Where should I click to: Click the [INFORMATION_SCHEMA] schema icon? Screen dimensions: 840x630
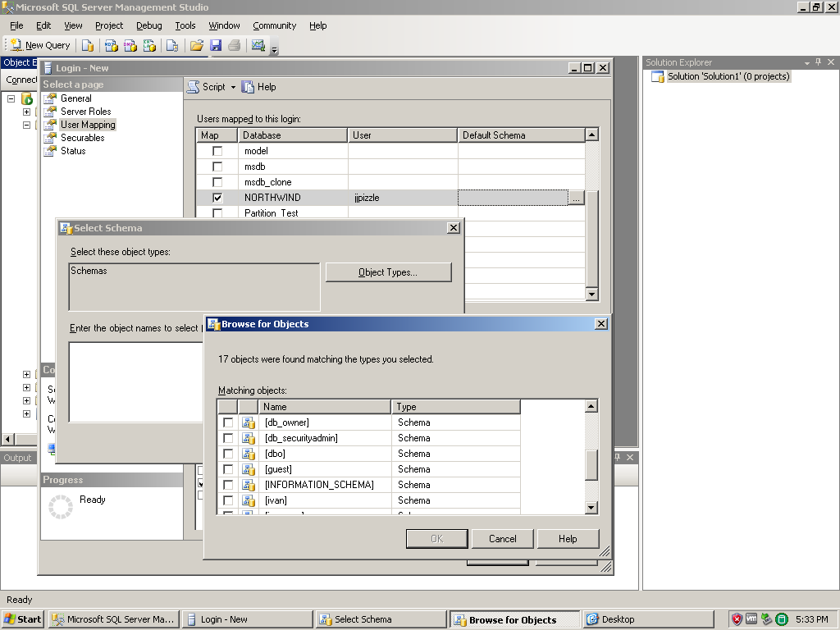tap(248, 485)
